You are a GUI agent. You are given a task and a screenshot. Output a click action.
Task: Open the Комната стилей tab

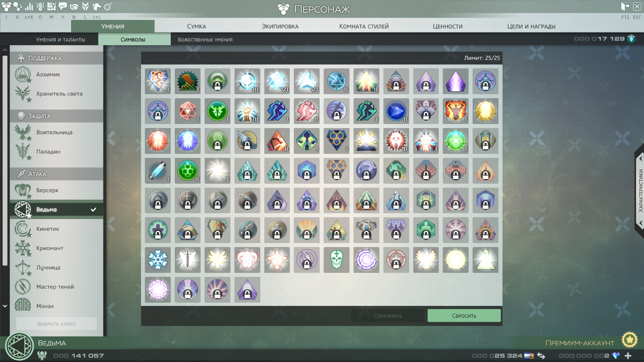pyautogui.click(x=364, y=26)
